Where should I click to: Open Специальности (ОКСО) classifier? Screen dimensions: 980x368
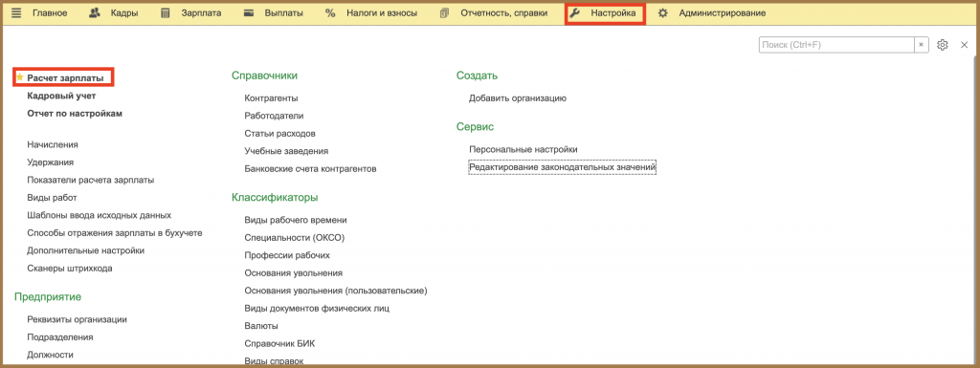point(295,238)
